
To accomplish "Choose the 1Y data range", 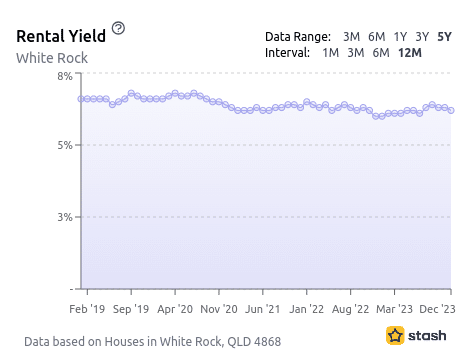I will 400,37.
